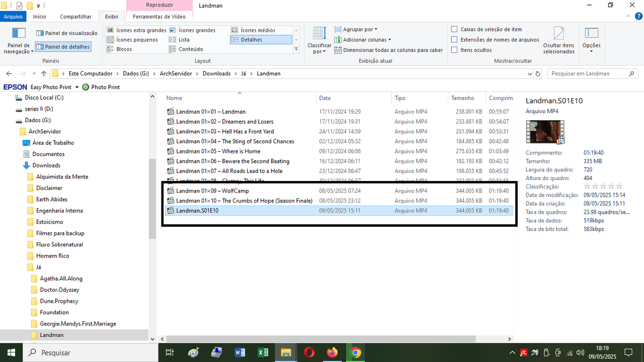Click the navigation pane vertical scrollbar
This screenshot has height=362, width=644.
(151, 199)
